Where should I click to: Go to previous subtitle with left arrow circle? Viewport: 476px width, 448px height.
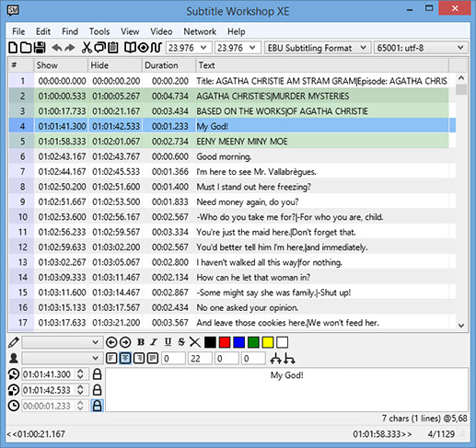click(111, 342)
